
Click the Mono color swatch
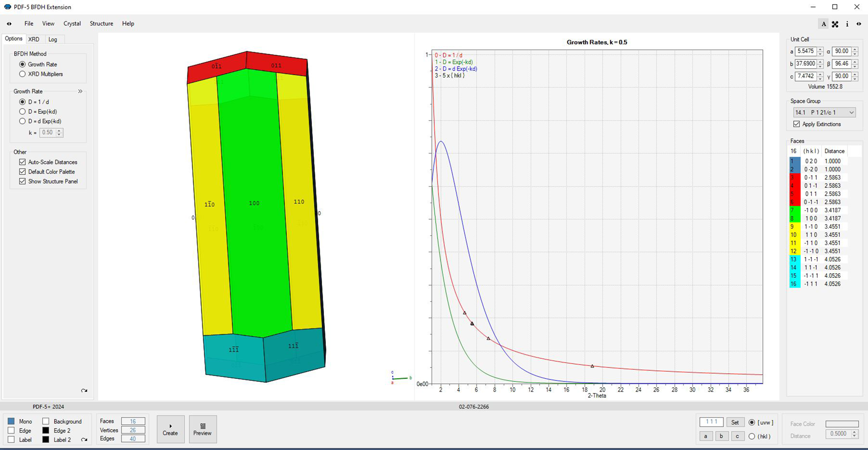coord(11,421)
